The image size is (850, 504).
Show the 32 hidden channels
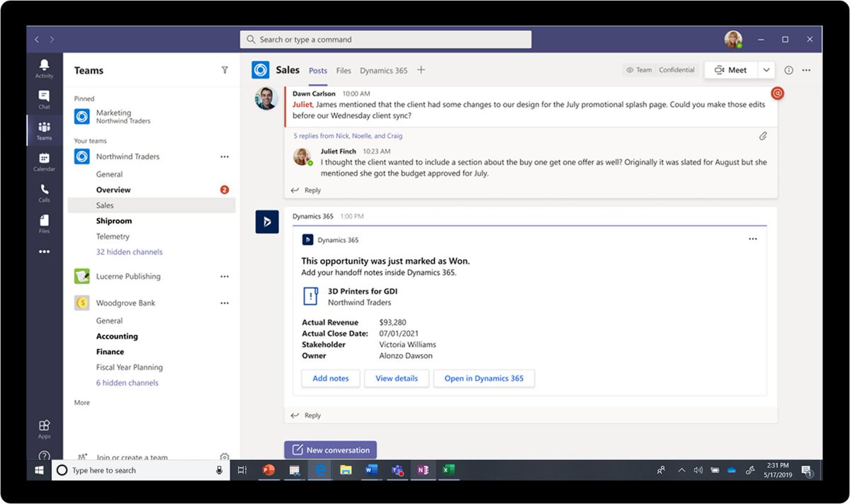(129, 252)
